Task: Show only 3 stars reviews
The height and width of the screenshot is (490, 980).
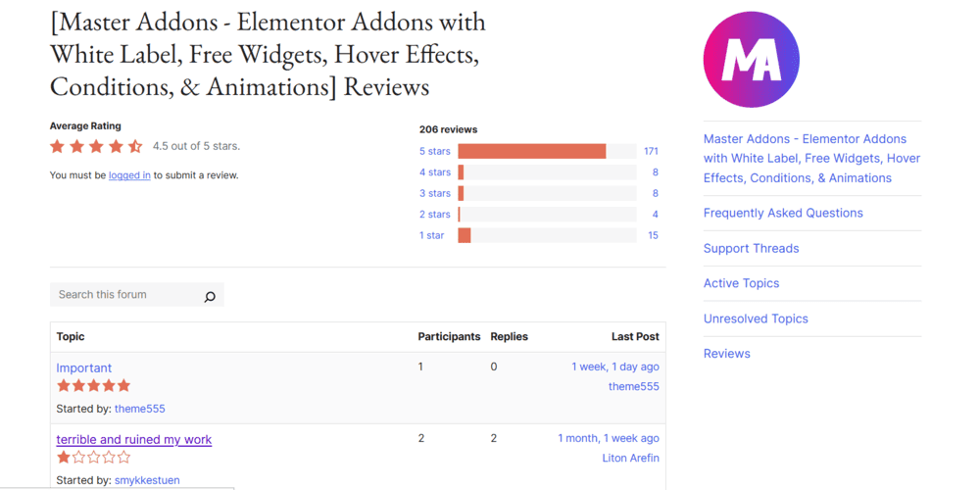Action: 435,193
